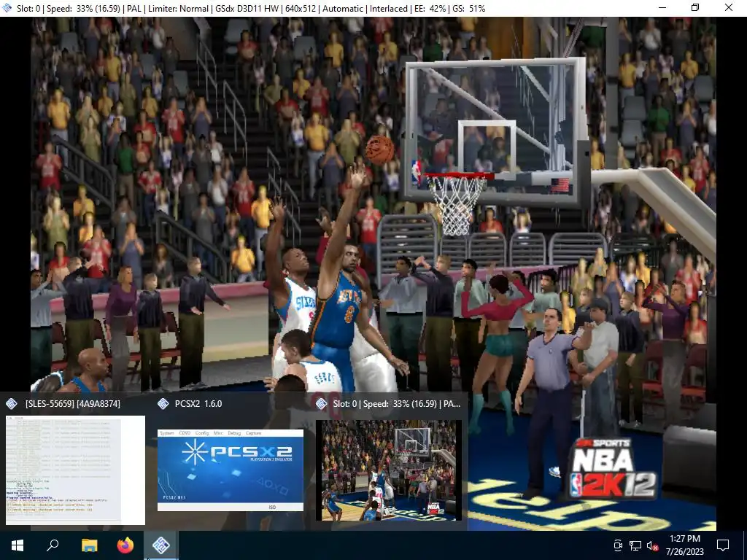Open the network status tray icon
This screenshot has width=747, height=560.
(635, 545)
